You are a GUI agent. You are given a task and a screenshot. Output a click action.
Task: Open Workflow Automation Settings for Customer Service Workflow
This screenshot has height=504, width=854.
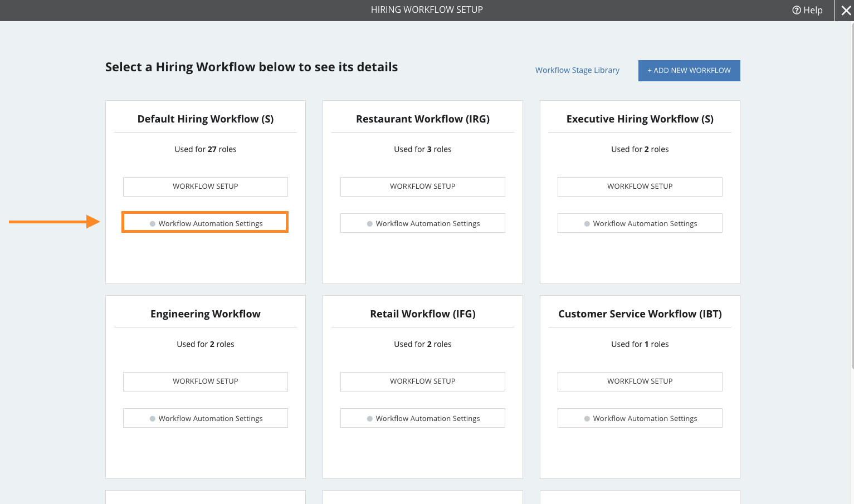(640, 418)
